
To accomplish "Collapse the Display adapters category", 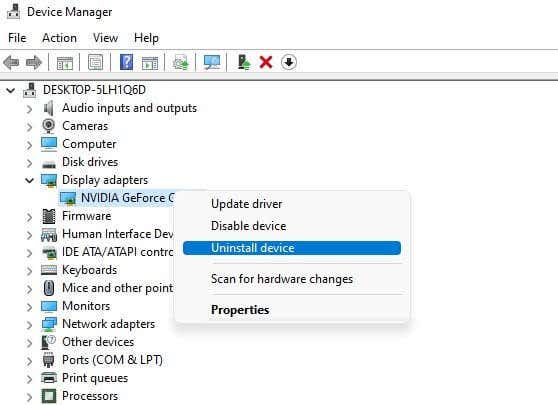I will pyautogui.click(x=30, y=180).
